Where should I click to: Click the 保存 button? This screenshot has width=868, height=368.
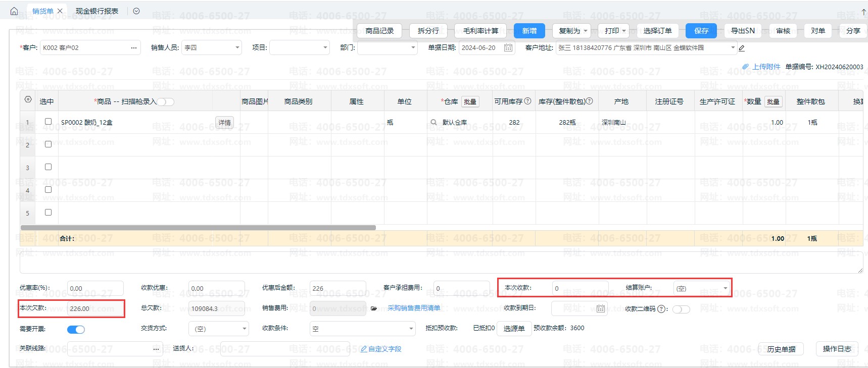[701, 31]
